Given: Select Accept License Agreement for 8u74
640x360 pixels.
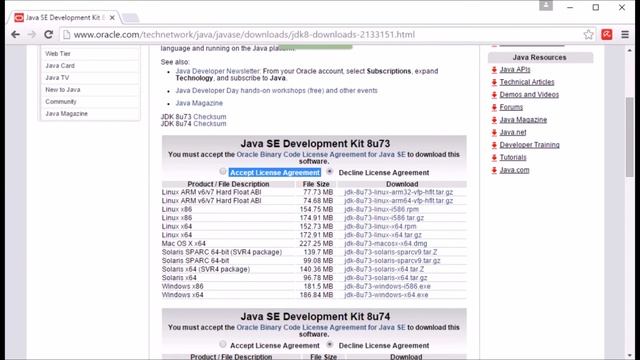Looking at the screenshot, I should (x=222, y=344).
